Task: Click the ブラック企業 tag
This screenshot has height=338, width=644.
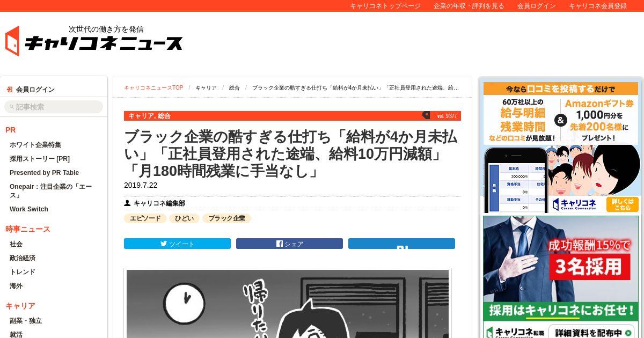Action: (x=226, y=218)
